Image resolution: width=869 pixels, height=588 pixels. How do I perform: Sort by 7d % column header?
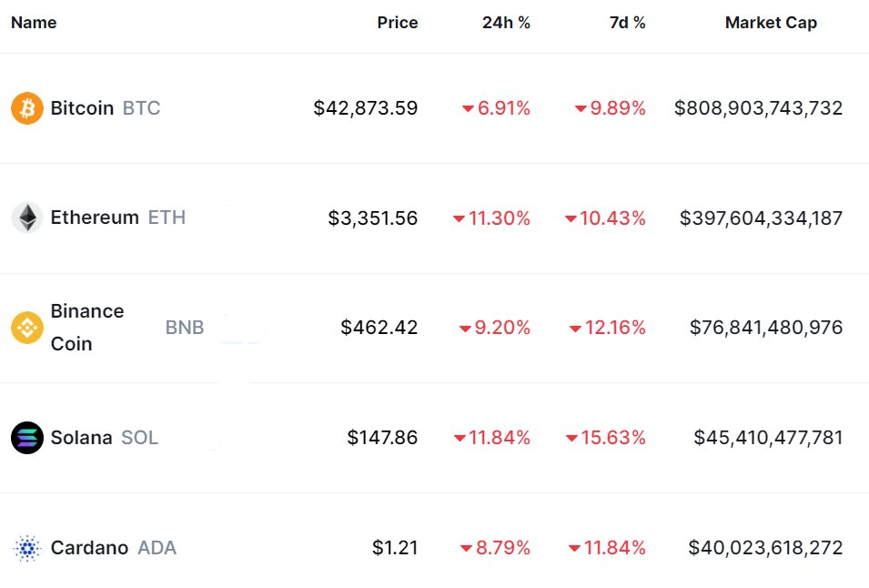(x=627, y=23)
